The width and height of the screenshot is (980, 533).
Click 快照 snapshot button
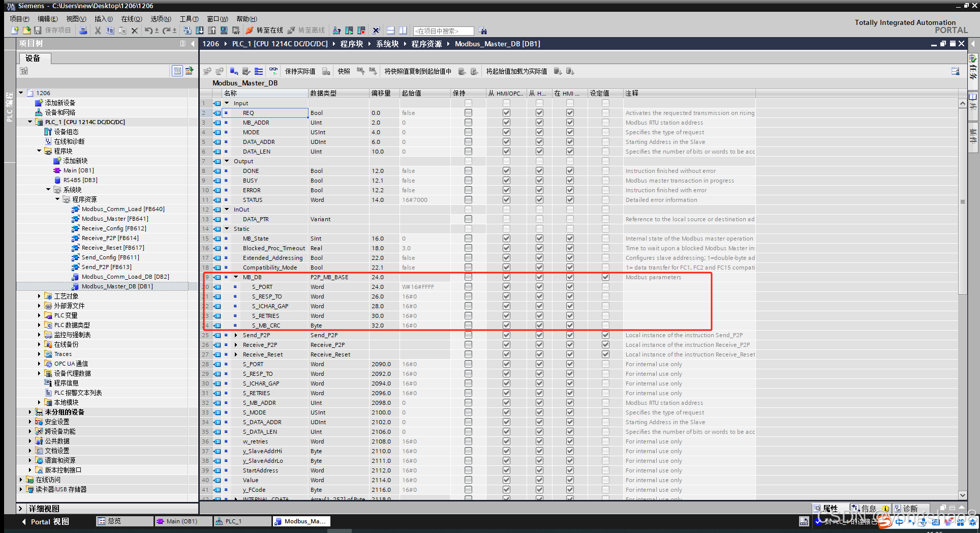point(344,71)
